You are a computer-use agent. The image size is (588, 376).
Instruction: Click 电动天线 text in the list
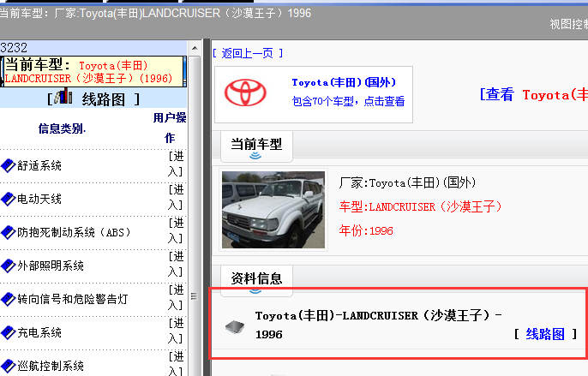click(x=39, y=199)
